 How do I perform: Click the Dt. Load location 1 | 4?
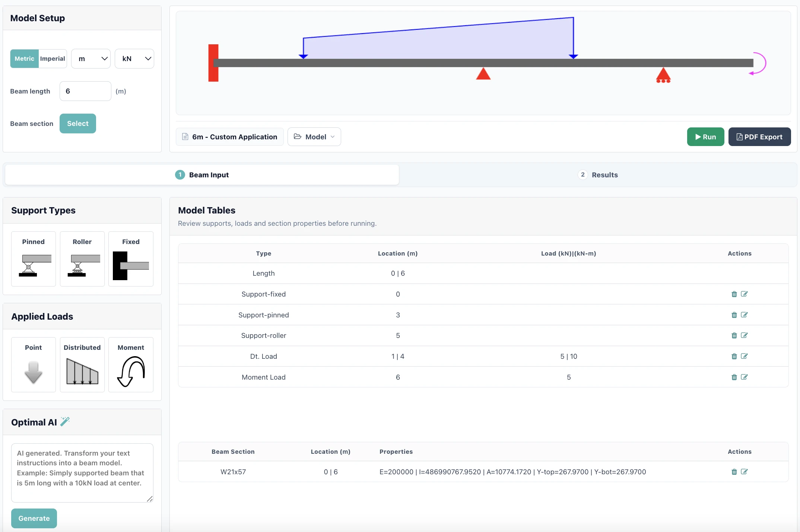[x=398, y=356]
